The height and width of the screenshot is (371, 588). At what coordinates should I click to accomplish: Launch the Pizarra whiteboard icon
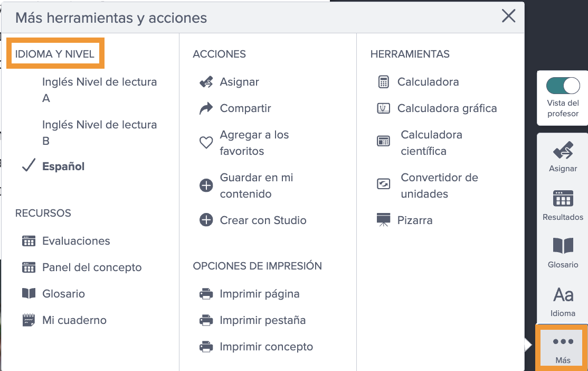tap(383, 220)
